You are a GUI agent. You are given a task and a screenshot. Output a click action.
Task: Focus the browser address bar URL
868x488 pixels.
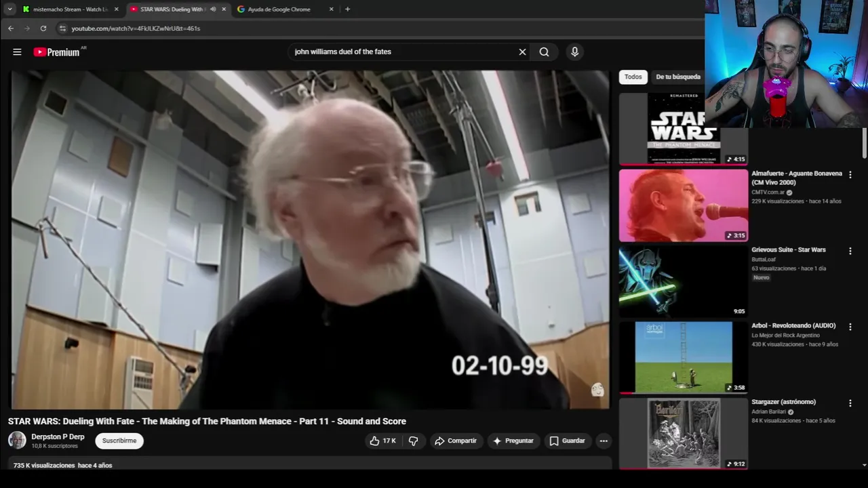point(136,28)
